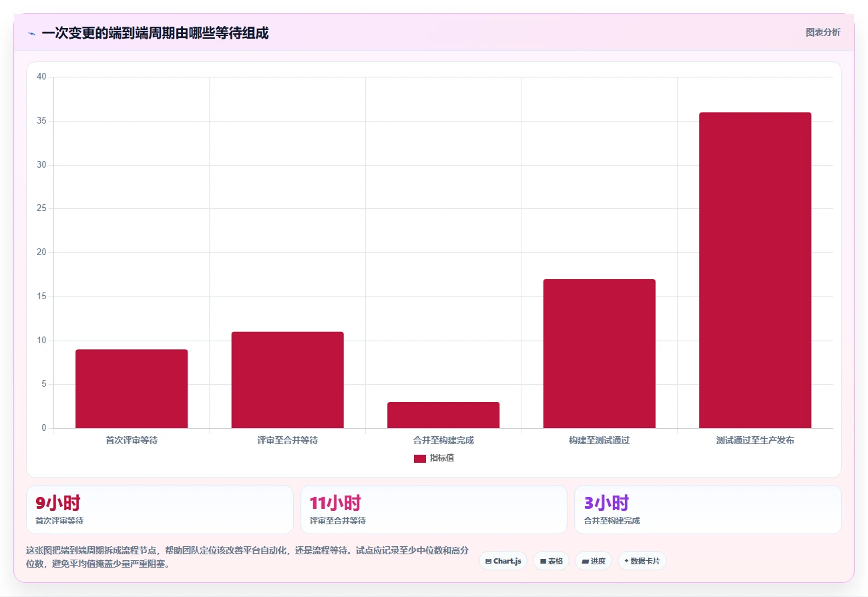Click the Chart.js tag chip
Image resolution: width=868 pixels, height=597 pixels.
click(503, 561)
